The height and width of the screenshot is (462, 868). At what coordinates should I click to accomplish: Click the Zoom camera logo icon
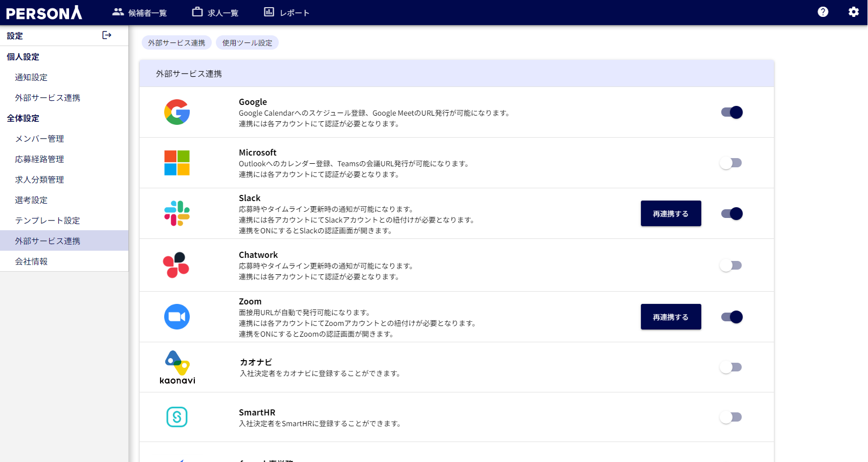coord(177,317)
